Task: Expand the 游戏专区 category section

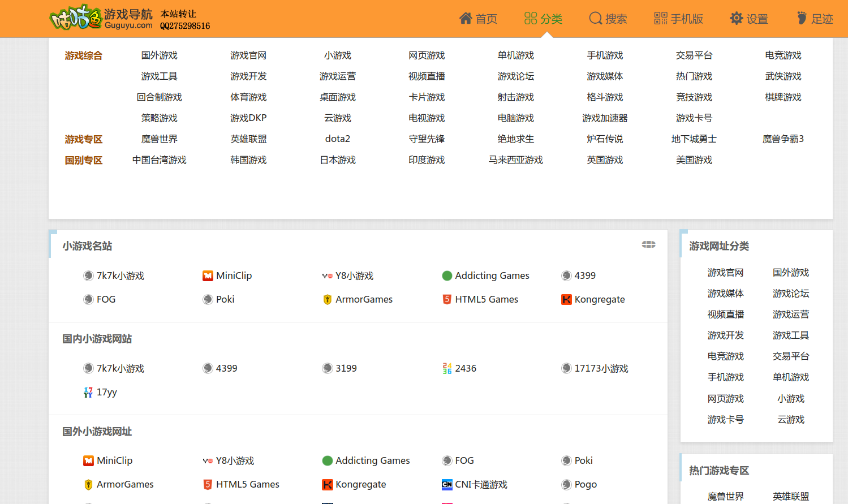Action: pyautogui.click(x=83, y=139)
